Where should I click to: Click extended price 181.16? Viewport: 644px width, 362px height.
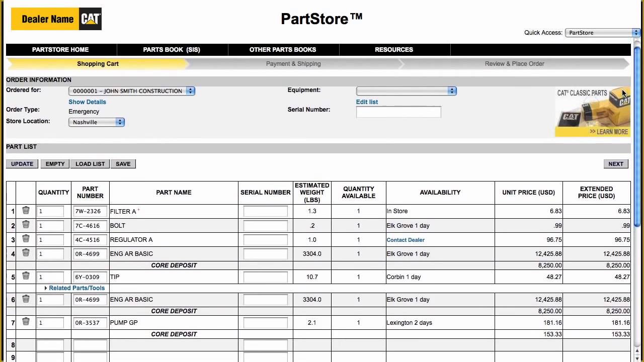(x=620, y=323)
